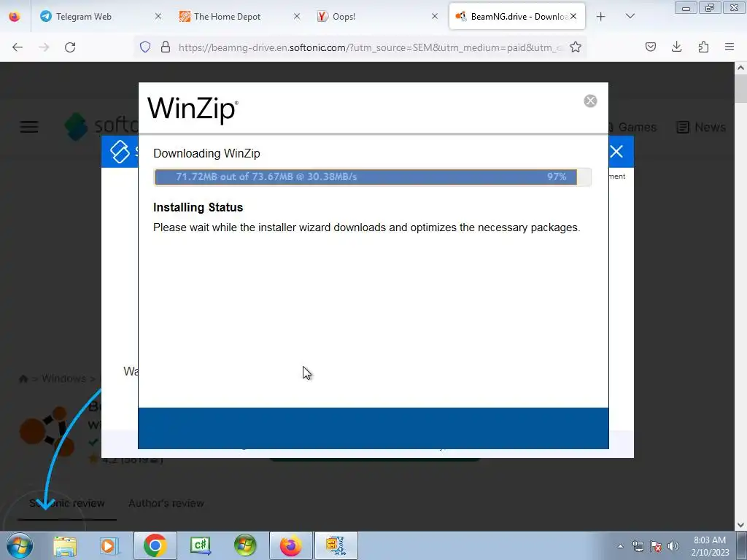Open Windows Explorer from taskbar
747x560 pixels.
pos(65,545)
